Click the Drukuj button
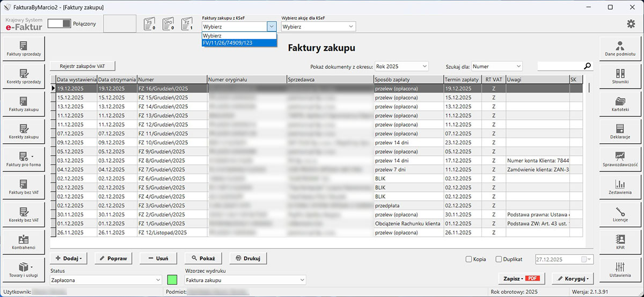The height and width of the screenshot is (297, 644). click(247, 258)
